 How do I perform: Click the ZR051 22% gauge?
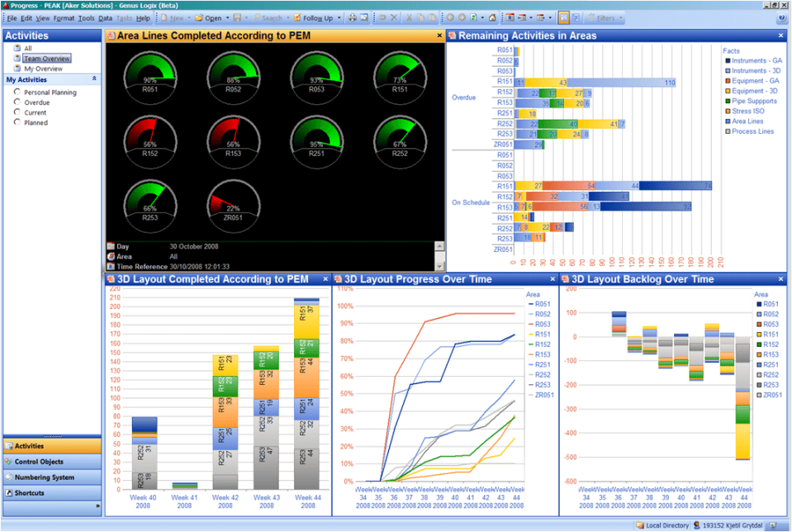(234, 207)
